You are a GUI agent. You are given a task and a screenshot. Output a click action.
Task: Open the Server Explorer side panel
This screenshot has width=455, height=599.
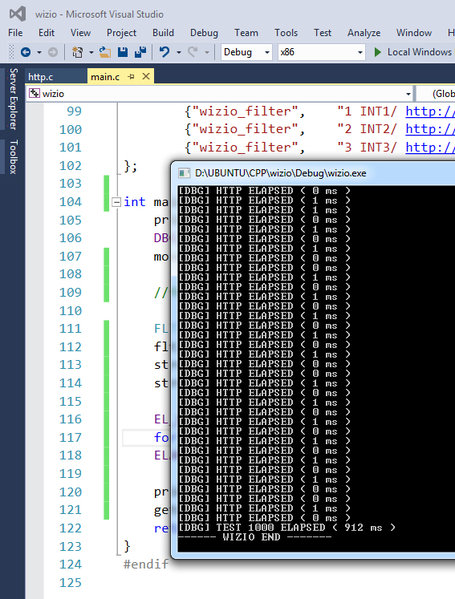[13, 99]
